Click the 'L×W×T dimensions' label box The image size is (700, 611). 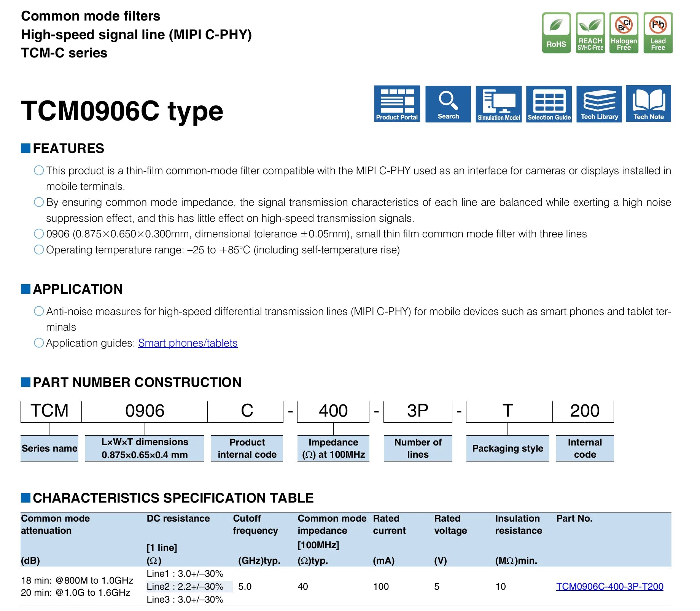(x=145, y=448)
